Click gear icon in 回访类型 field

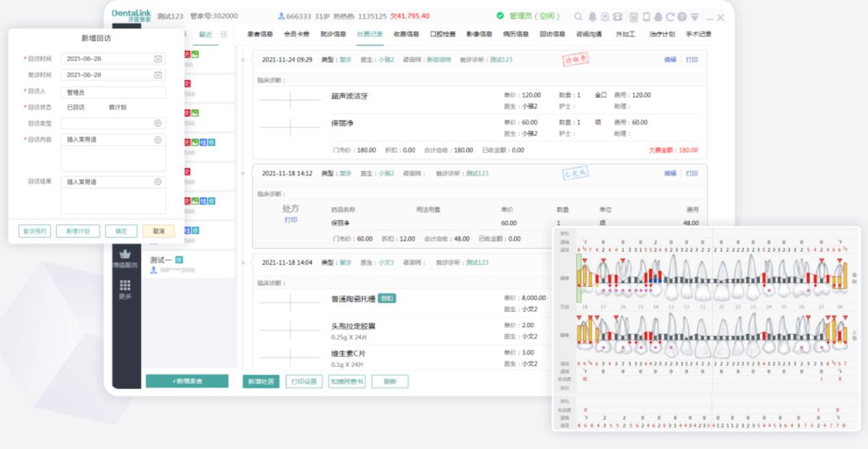pyautogui.click(x=158, y=123)
